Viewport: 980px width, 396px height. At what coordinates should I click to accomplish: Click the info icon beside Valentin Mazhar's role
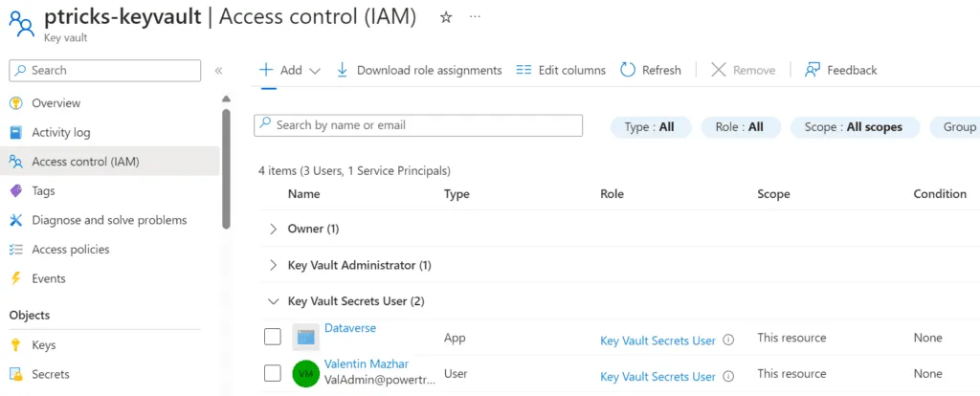tap(728, 377)
